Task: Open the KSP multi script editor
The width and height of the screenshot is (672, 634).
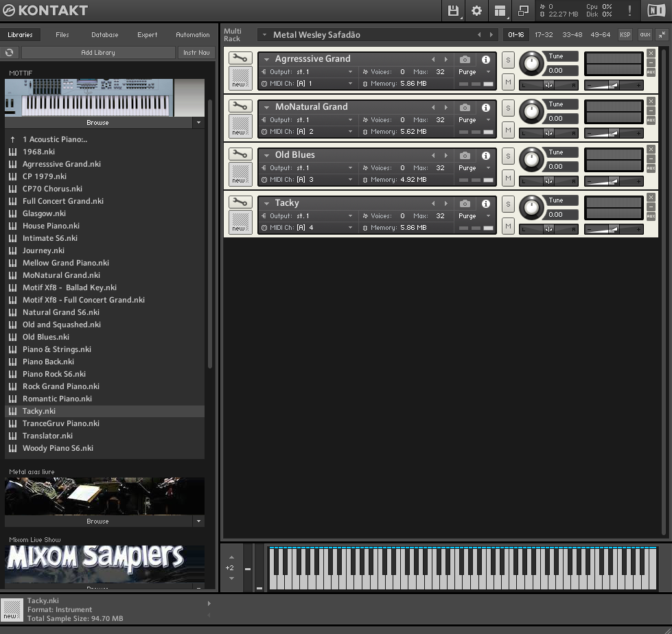Action: click(625, 35)
